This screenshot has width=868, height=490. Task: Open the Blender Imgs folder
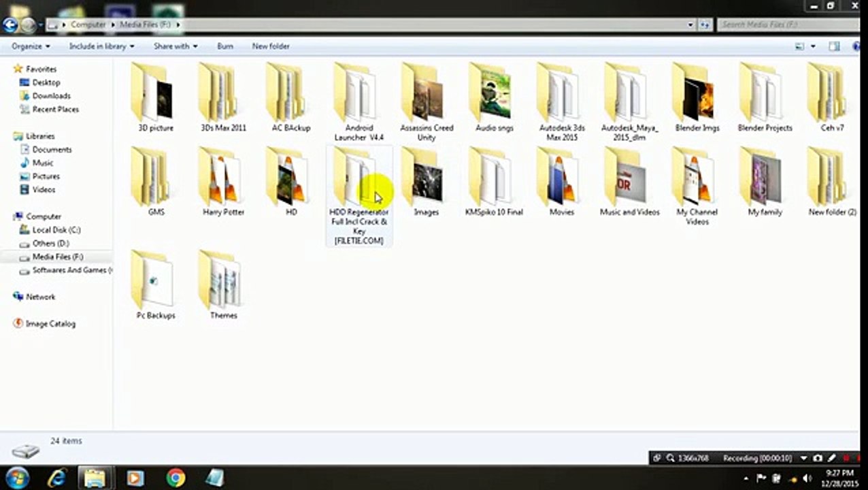pyautogui.click(x=697, y=97)
